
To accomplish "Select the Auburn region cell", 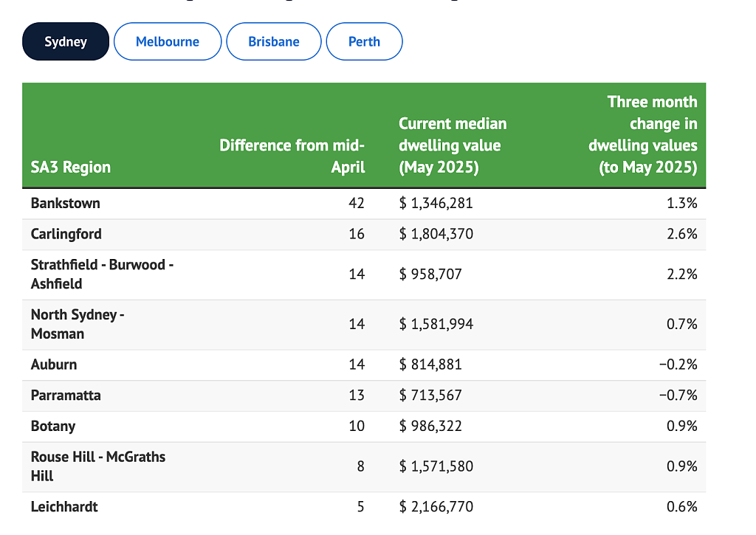I will 54,365.
